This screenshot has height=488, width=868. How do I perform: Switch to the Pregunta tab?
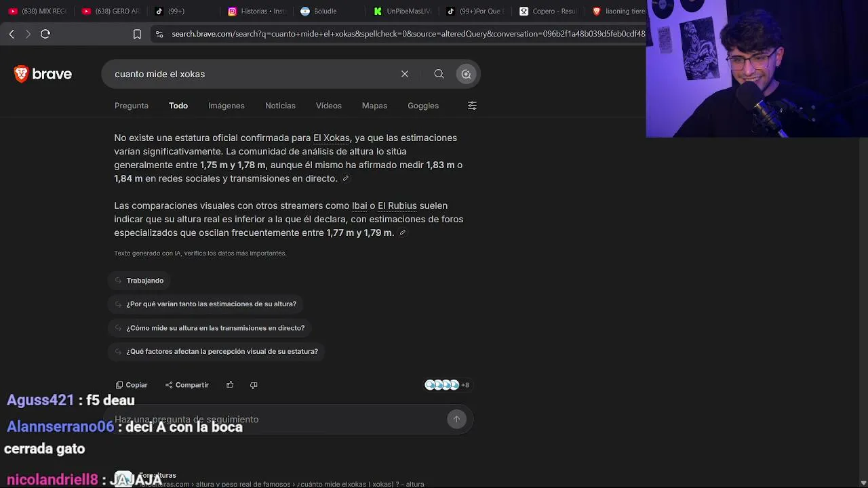pos(132,106)
